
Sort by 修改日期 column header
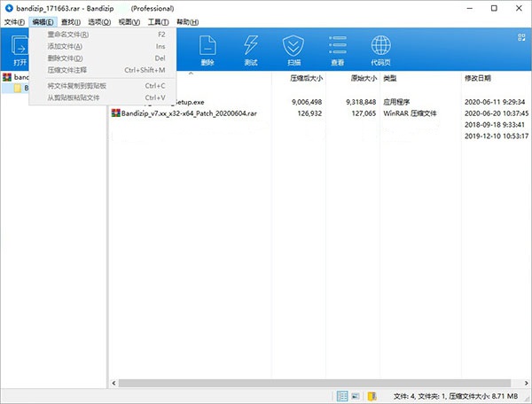click(x=478, y=78)
